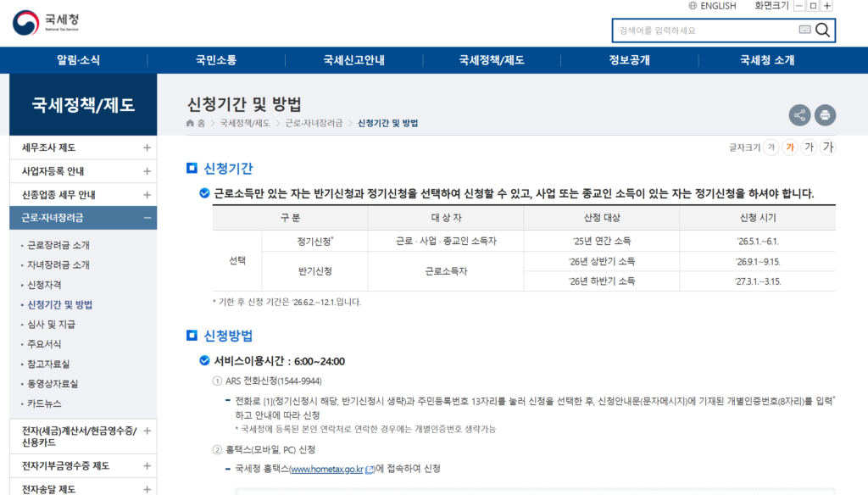The height and width of the screenshot is (495, 868).
Task: Decrease screen size with minus button
Action: point(798,6)
